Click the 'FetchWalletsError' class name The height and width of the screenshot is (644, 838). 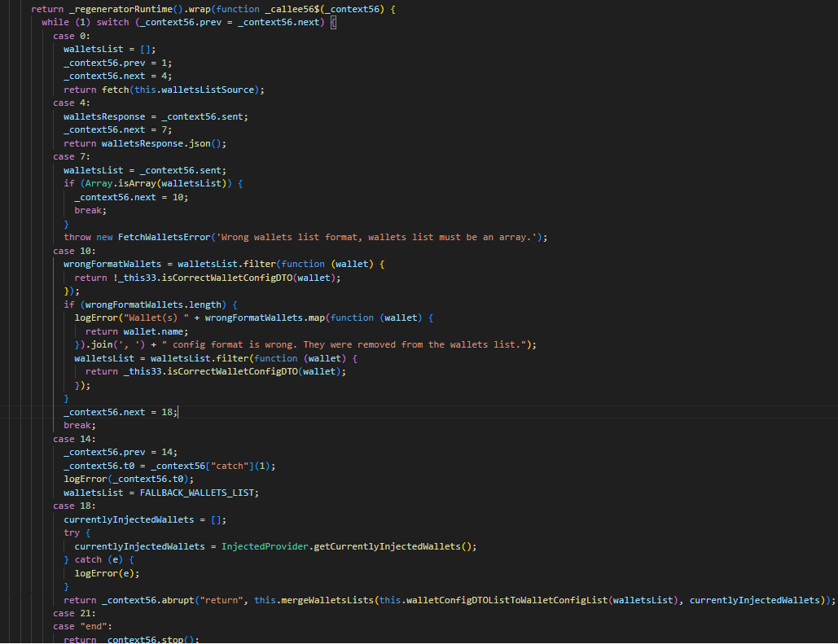pos(164,237)
